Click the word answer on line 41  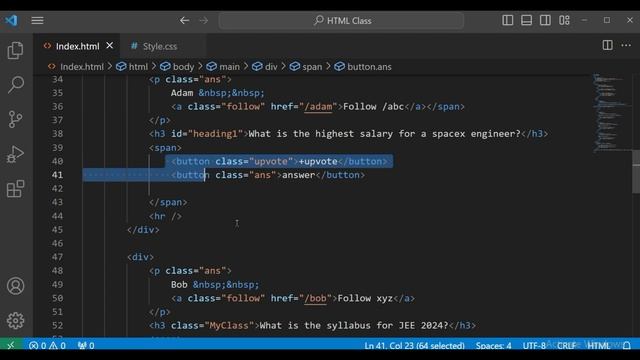(x=299, y=175)
